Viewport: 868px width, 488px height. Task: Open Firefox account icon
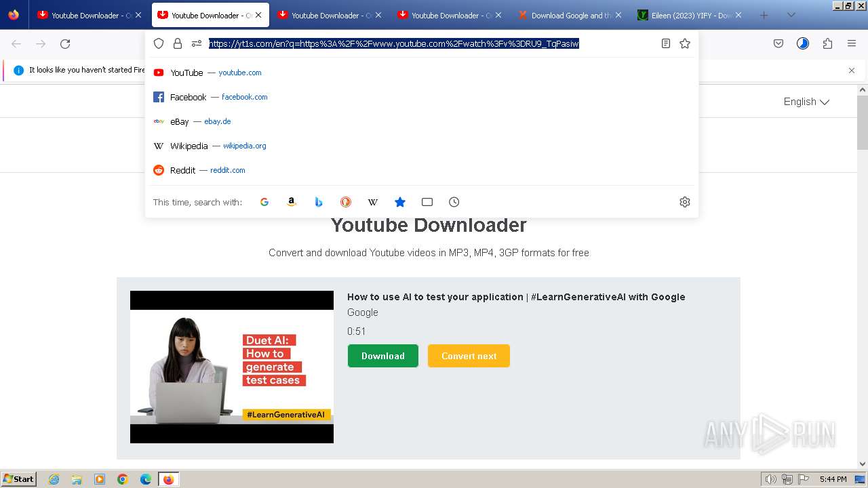click(x=803, y=44)
